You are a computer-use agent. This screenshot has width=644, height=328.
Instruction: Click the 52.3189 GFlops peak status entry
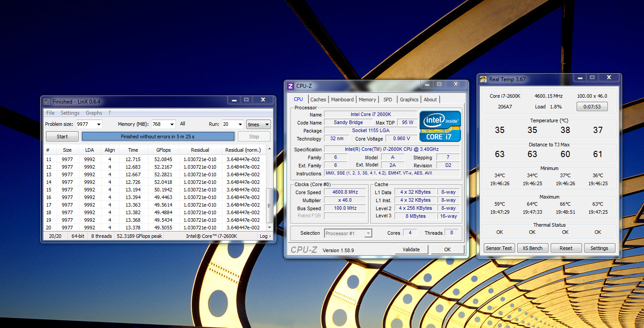pyautogui.click(x=139, y=236)
